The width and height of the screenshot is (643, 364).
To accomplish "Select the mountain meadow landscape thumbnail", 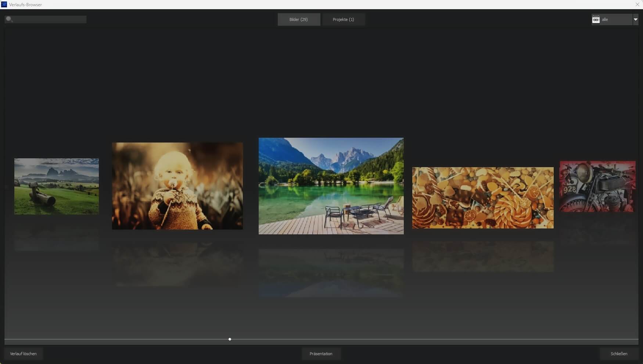I will 56,186.
